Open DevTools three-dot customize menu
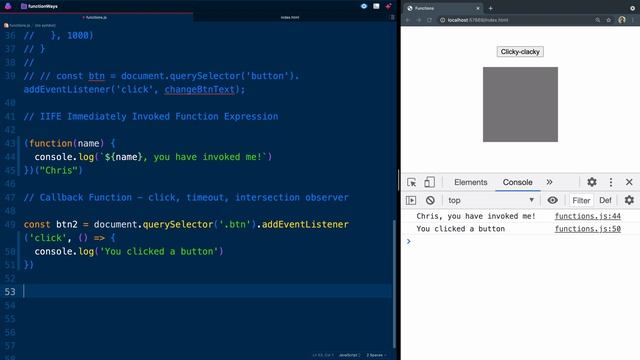Screen dimensions: 640x360 tap(611, 182)
